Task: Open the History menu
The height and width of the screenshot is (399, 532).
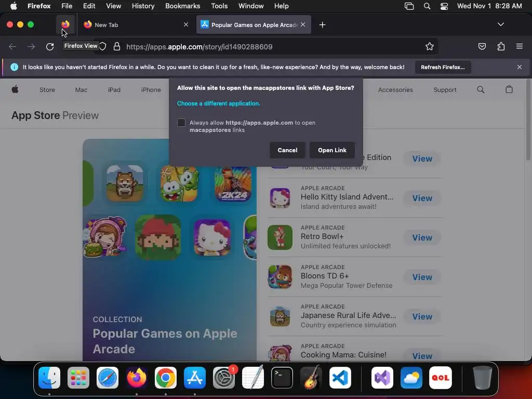Action: (143, 6)
